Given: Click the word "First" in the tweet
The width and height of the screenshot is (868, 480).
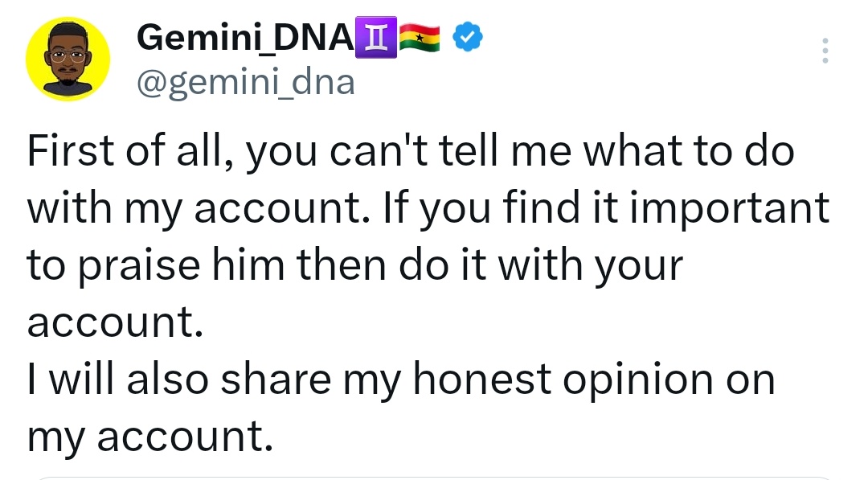Looking at the screenshot, I should tap(71, 153).
